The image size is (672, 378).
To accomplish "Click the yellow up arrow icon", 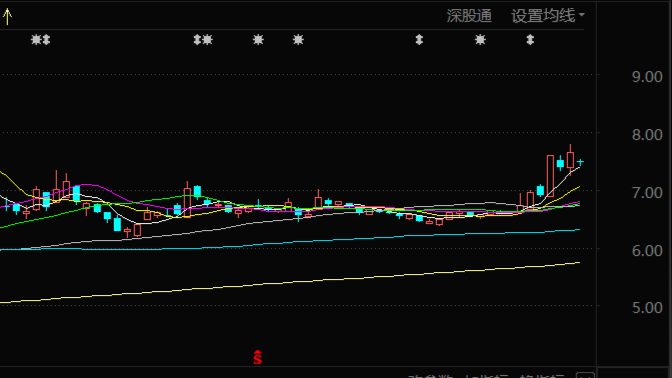I will [7, 16].
